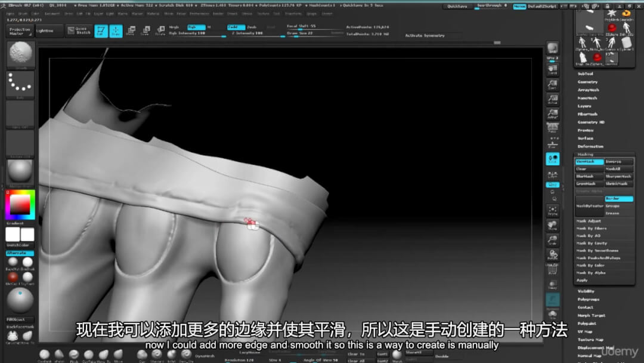
Task: Click the BPR render button
Action: [552, 48]
